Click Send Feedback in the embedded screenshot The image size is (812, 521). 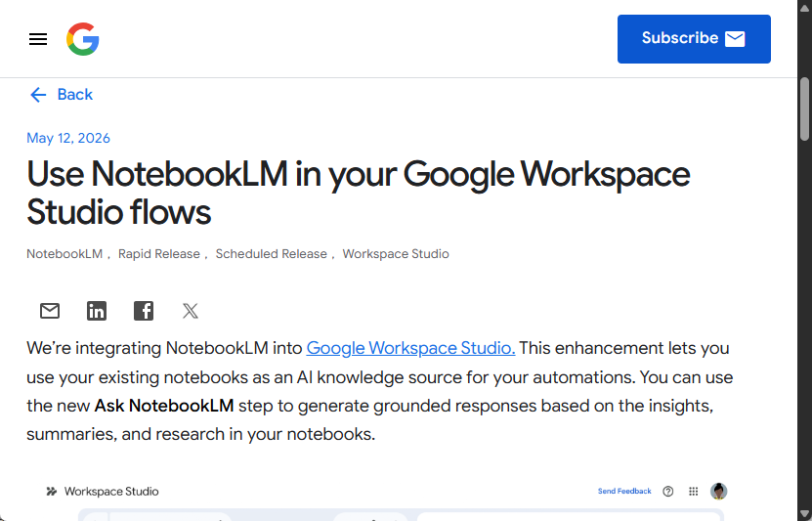pyautogui.click(x=624, y=491)
